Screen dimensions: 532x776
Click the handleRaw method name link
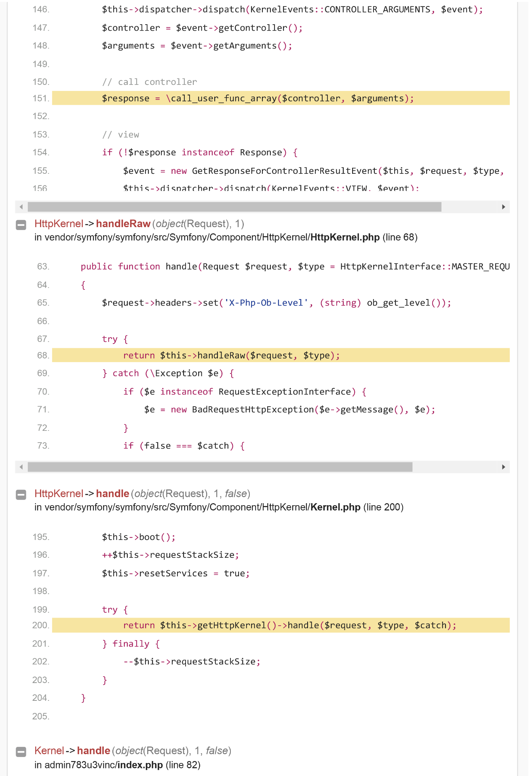(x=123, y=224)
